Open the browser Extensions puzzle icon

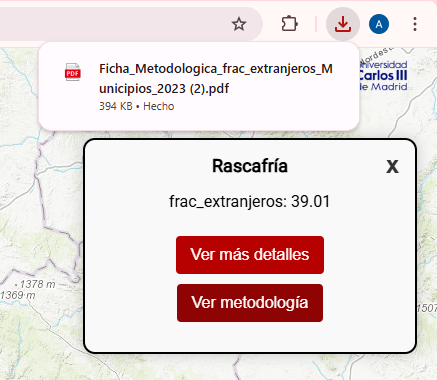tap(289, 24)
